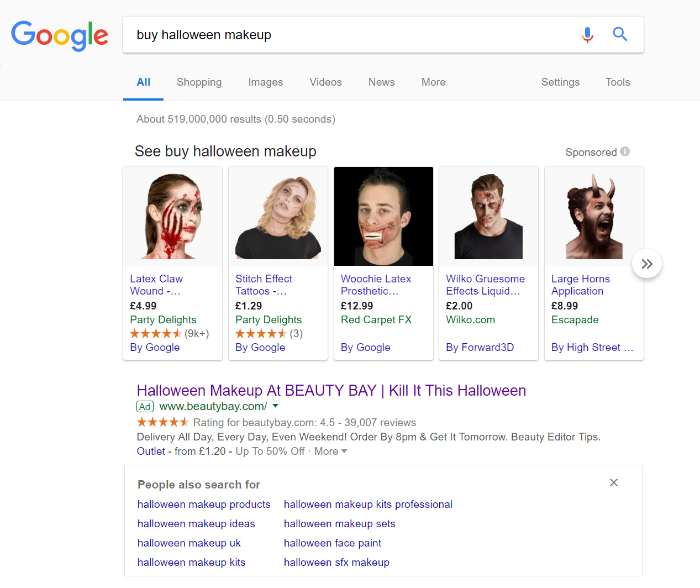Click the blue search magnifier icon

tap(620, 34)
